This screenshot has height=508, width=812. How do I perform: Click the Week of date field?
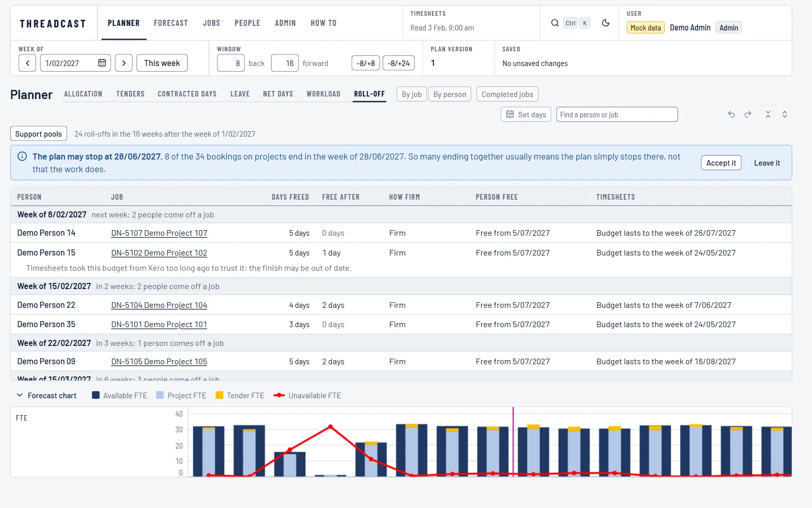pos(75,63)
